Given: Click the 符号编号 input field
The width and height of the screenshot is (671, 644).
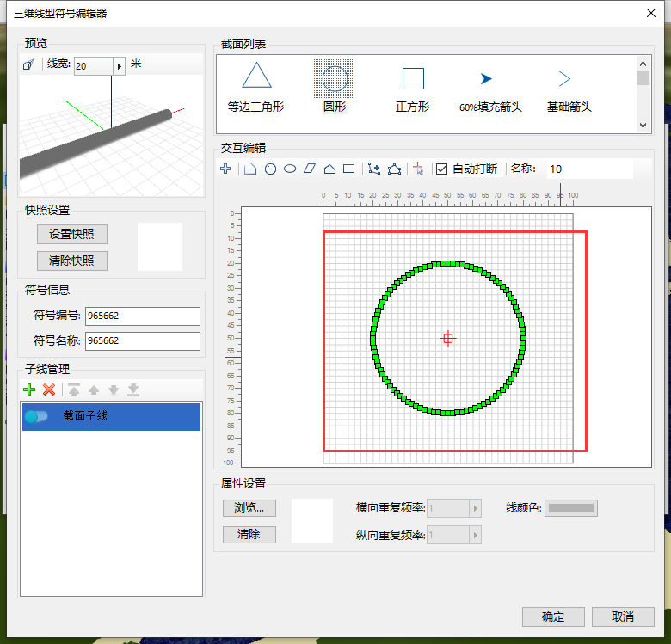Looking at the screenshot, I should 143,316.
